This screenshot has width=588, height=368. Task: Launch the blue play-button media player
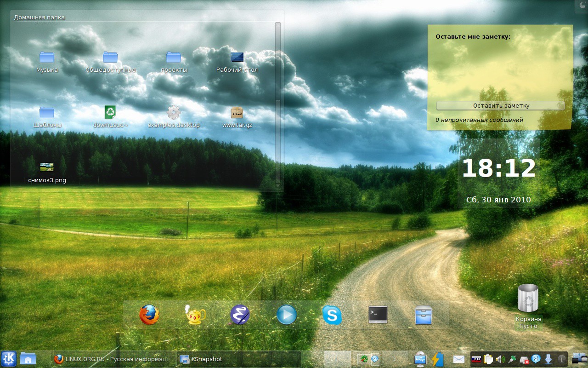pyautogui.click(x=286, y=315)
